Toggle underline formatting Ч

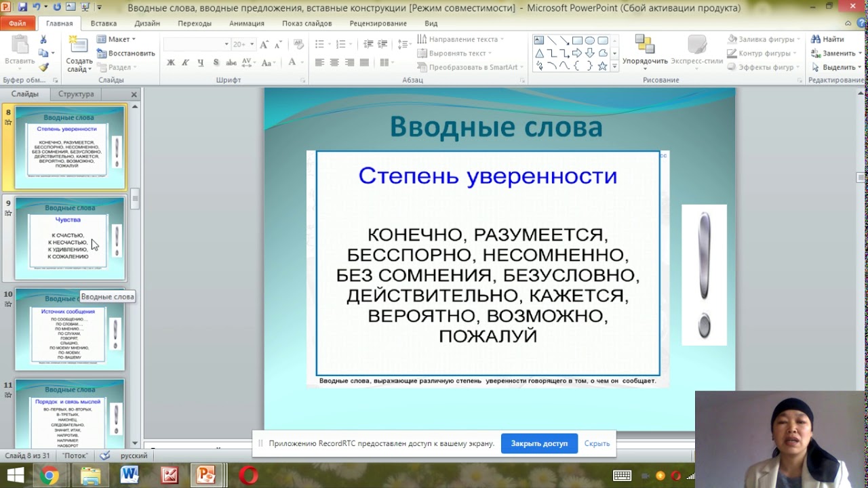pos(201,62)
